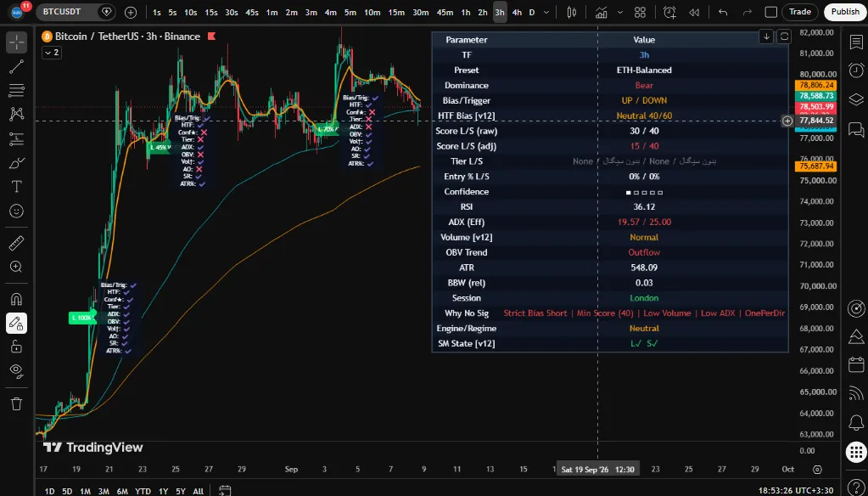Image resolution: width=868 pixels, height=496 pixels.
Task: Switch to the 4h interval
Action: point(517,12)
